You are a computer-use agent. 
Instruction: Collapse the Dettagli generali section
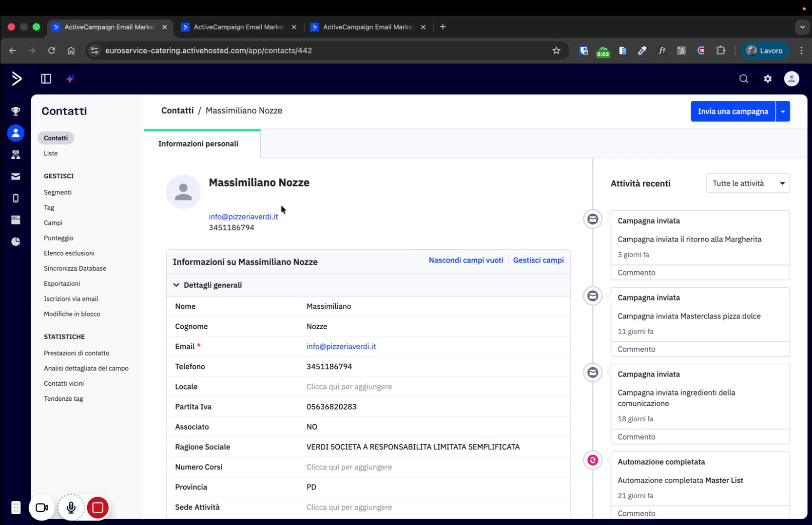pyautogui.click(x=176, y=285)
